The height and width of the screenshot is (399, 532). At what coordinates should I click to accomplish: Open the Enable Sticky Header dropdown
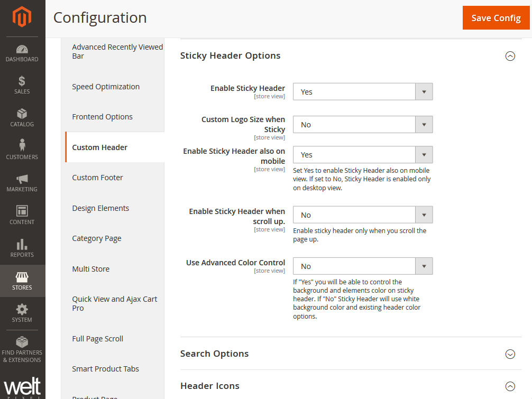363,92
